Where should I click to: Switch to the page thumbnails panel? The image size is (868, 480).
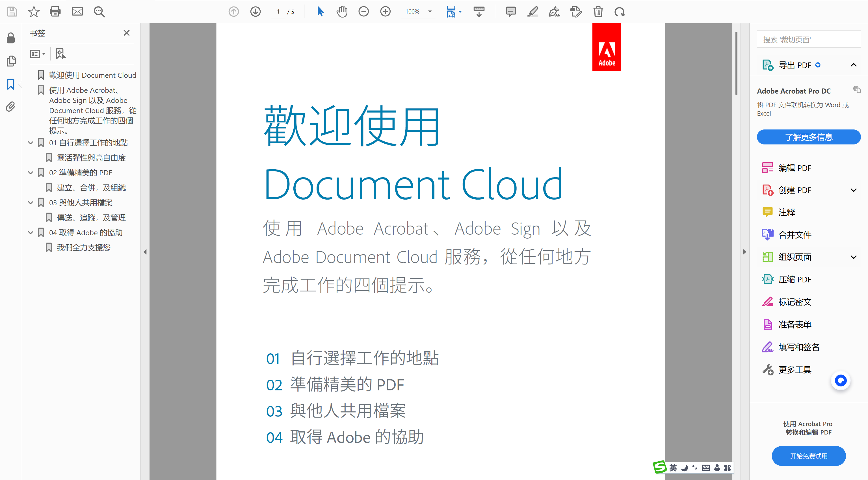tap(11, 61)
